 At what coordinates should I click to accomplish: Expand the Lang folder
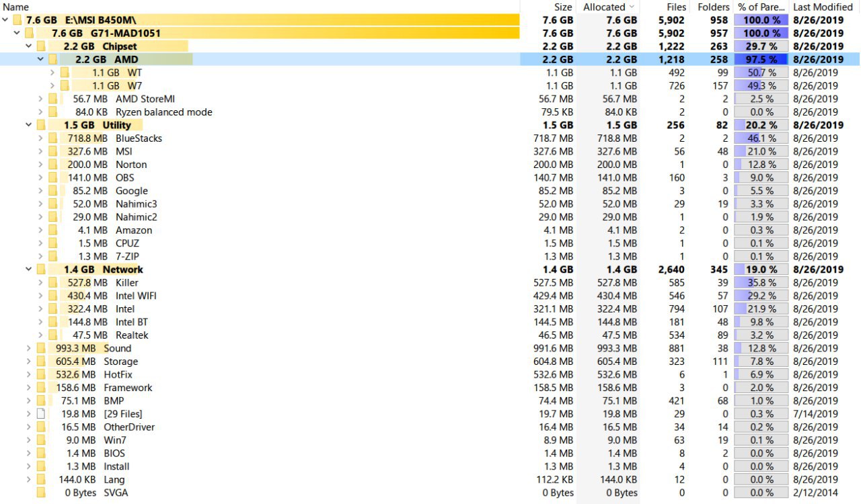coord(28,480)
